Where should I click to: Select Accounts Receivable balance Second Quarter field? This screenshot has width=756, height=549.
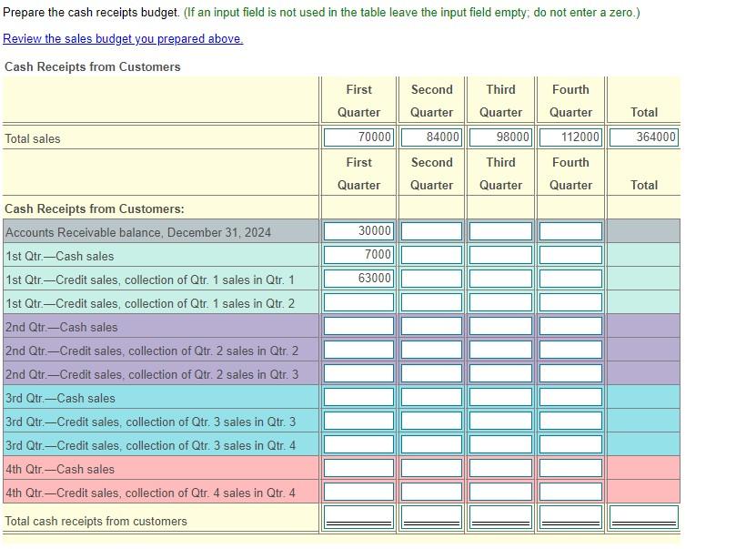[x=431, y=231]
